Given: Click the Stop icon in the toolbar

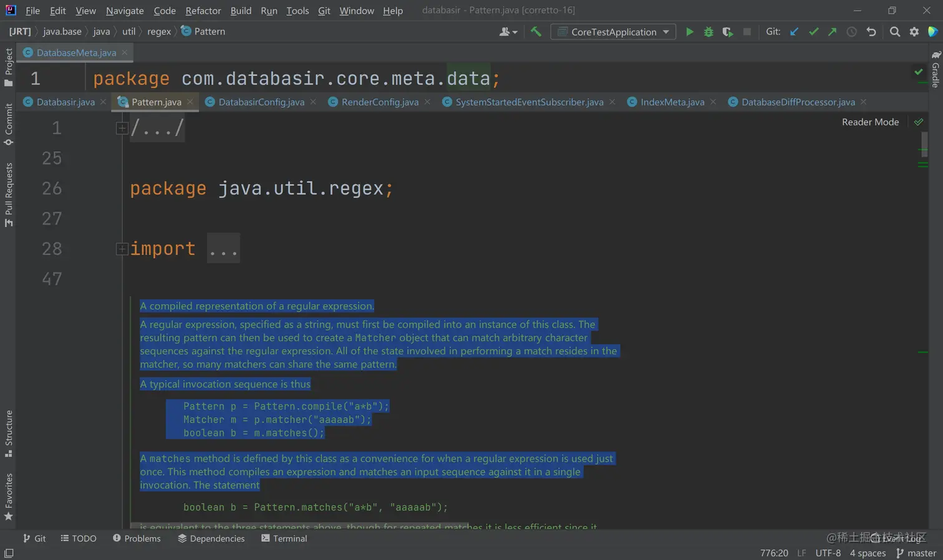Looking at the screenshot, I should pyautogui.click(x=747, y=32).
